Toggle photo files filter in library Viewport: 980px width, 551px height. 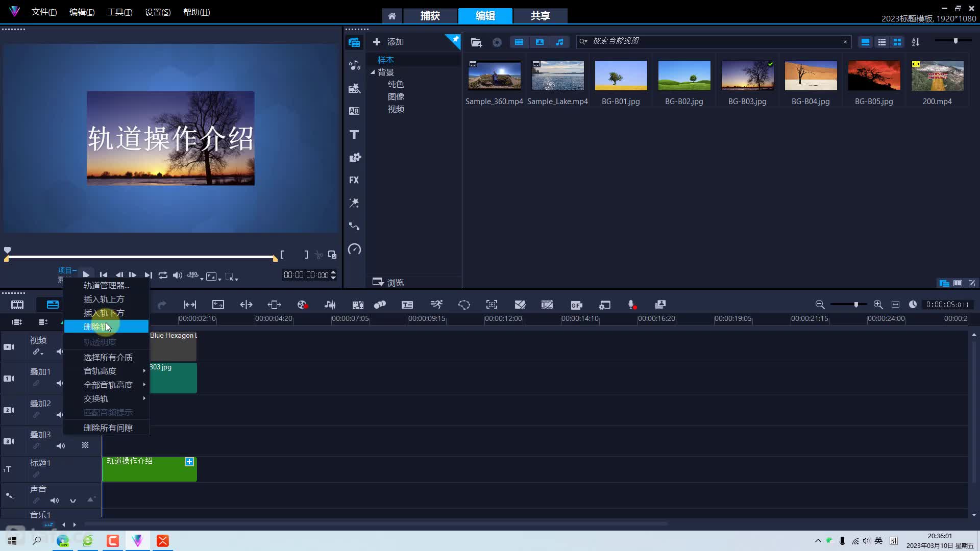[x=540, y=42]
